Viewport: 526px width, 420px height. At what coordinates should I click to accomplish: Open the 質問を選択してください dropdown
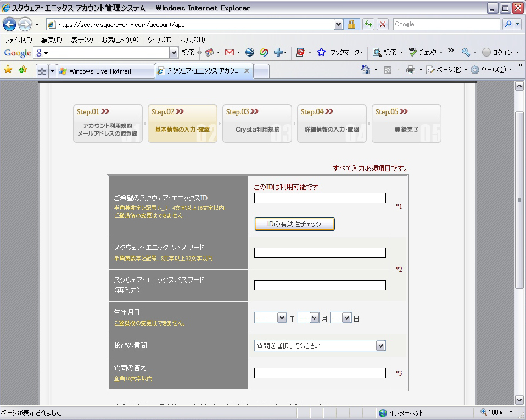click(x=320, y=345)
